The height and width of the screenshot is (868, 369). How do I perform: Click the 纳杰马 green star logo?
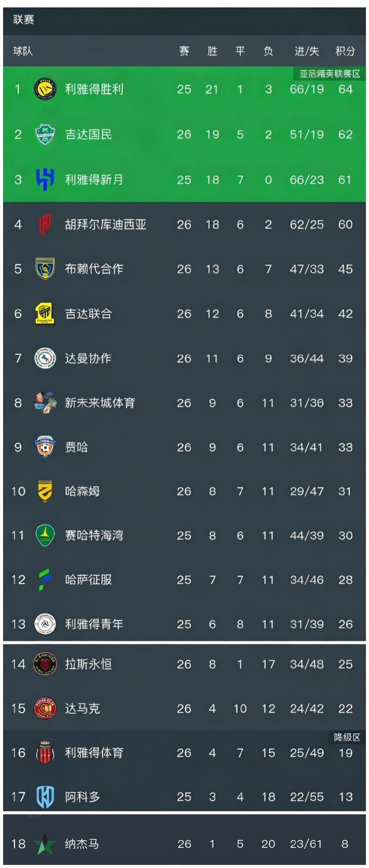[x=45, y=844]
